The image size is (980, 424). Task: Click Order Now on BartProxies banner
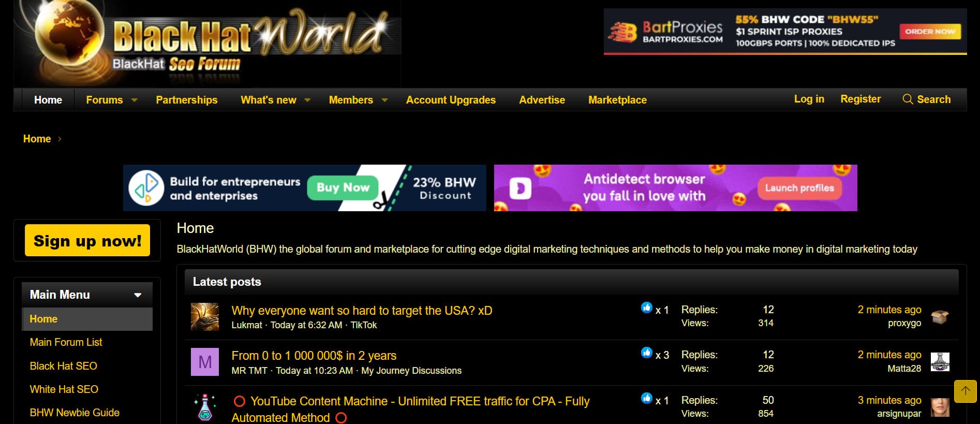pos(930,32)
